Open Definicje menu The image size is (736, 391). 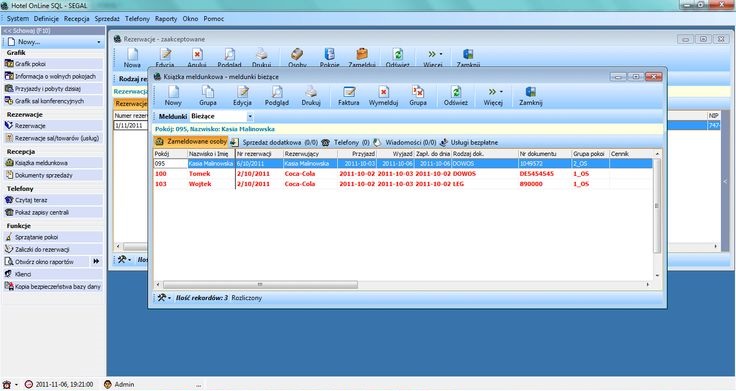coord(46,19)
